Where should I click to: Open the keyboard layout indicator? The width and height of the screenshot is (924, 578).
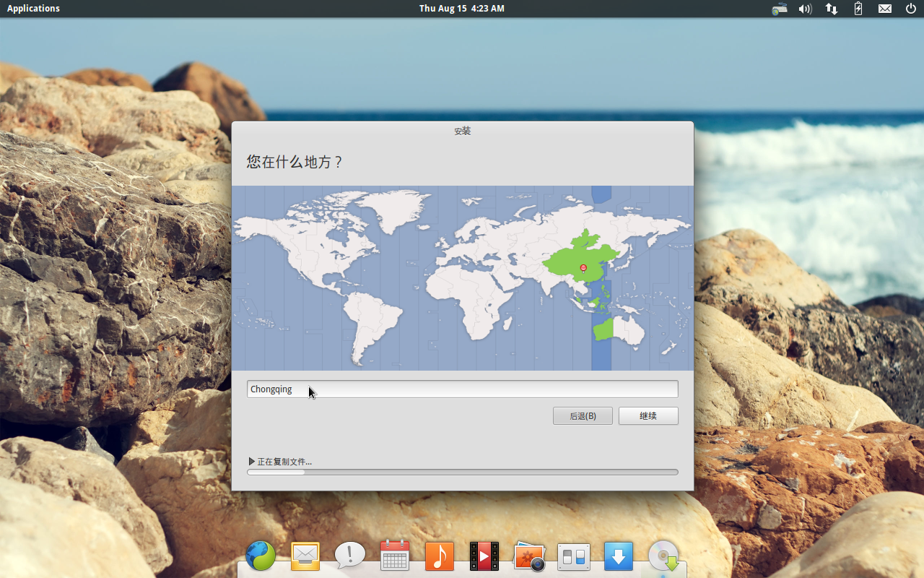click(779, 9)
